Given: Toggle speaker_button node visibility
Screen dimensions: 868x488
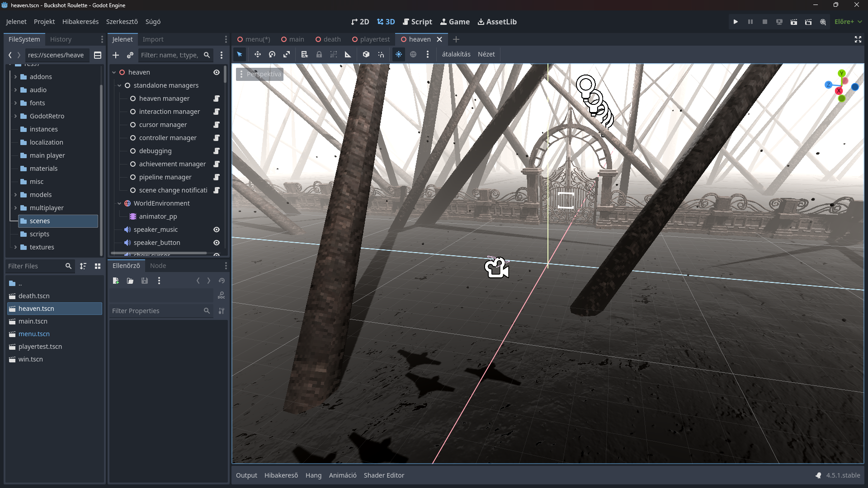Looking at the screenshot, I should click(217, 243).
